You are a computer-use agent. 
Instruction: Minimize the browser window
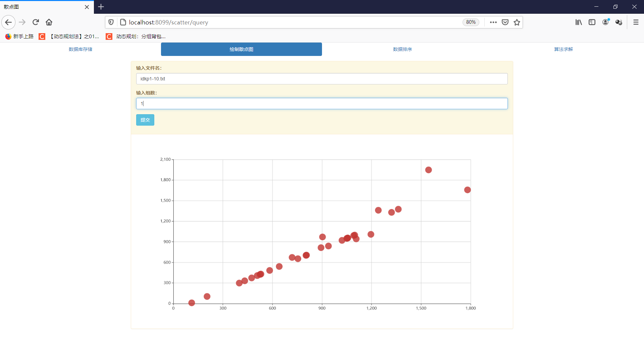point(596,7)
